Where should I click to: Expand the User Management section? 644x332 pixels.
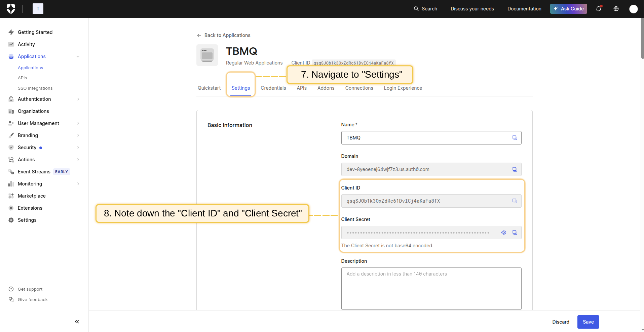[78, 123]
